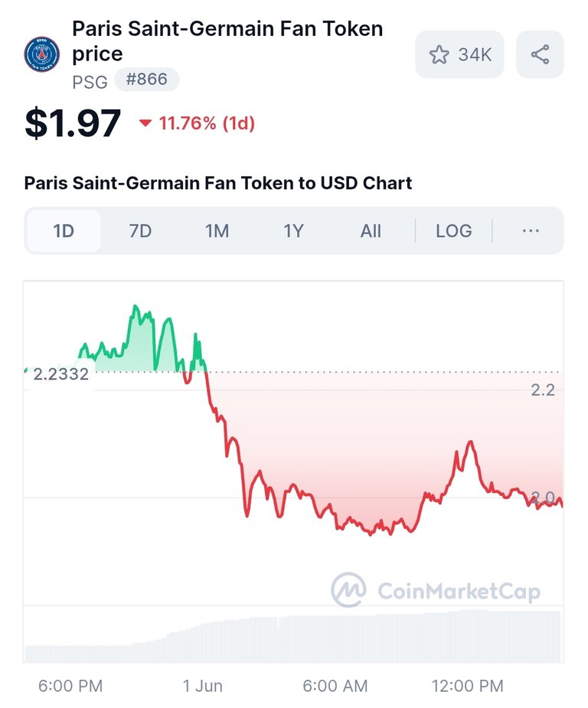The height and width of the screenshot is (708, 588).
Task: Click the red down-triangle price change indicator
Action: [145, 122]
